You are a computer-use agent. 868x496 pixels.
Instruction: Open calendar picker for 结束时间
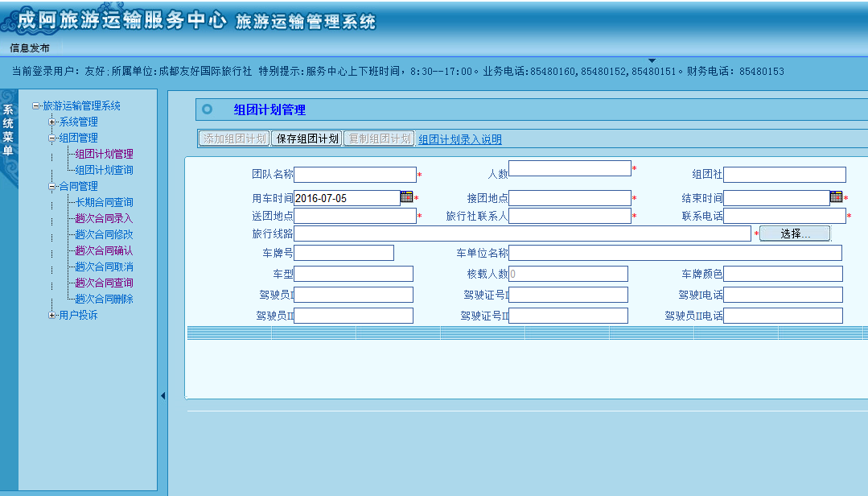(836, 197)
